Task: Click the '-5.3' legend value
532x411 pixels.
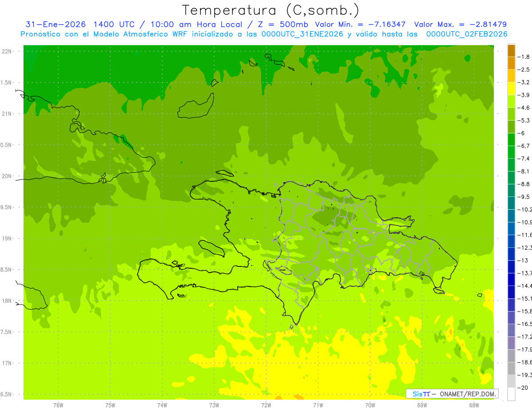Action: point(524,121)
